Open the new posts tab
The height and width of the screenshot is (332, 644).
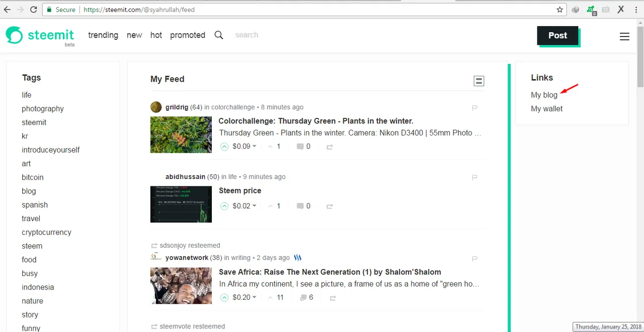pyautogui.click(x=134, y=35)
